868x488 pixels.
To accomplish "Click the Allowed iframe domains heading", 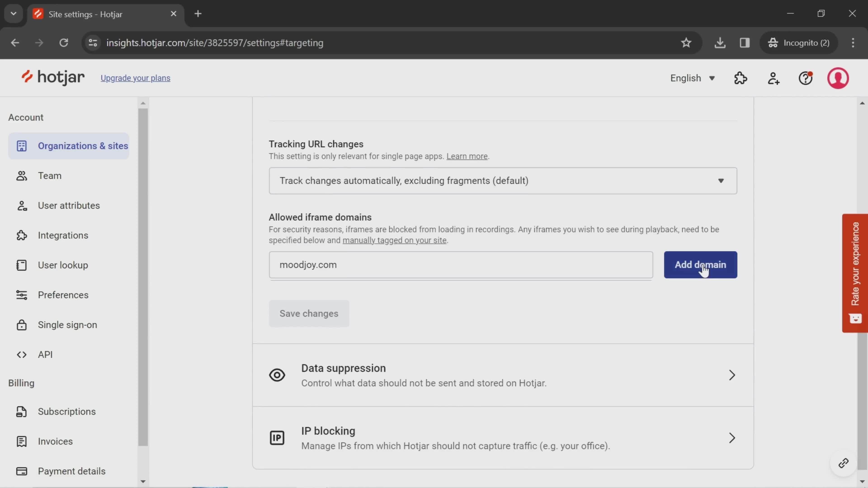I will (x=320, y=217).
